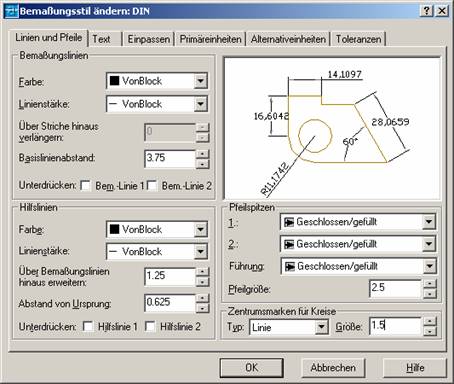Increase Basislinienabstand with up arrow

202,154
